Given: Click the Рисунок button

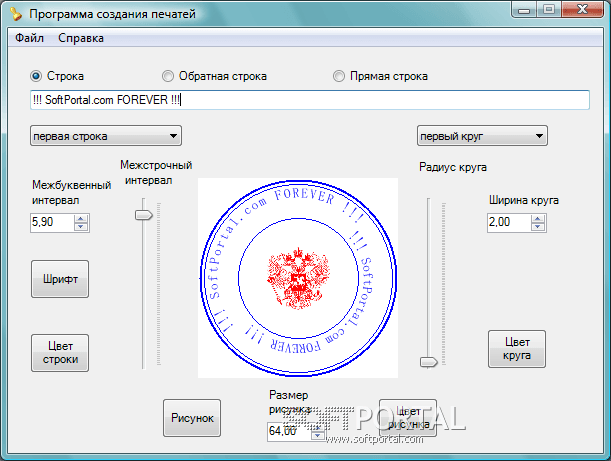Looking at the screenshot, I should click(192, 418).
